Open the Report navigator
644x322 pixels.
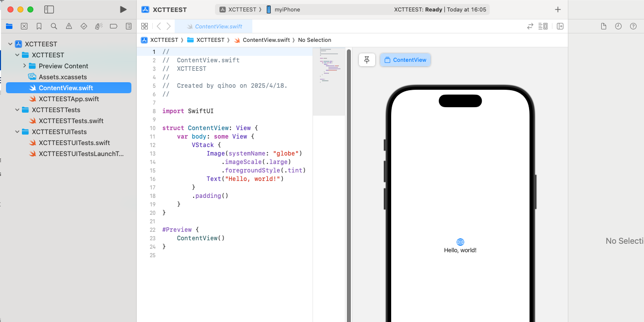click(x=128, y=26)
